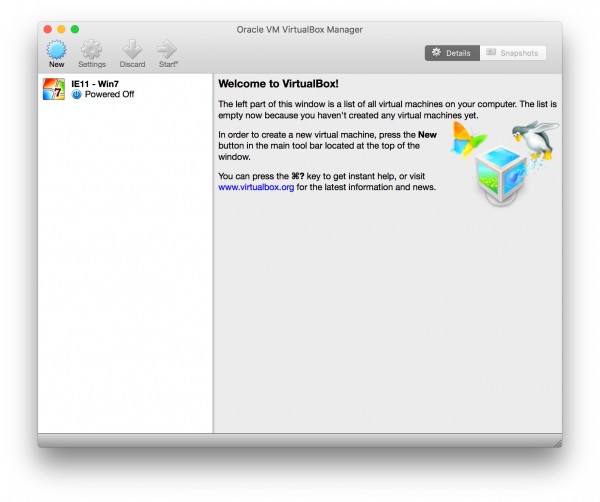Select the IE11 - Win7 virtual machine
This screenshot has width=600, height=502.
[125, 89]
